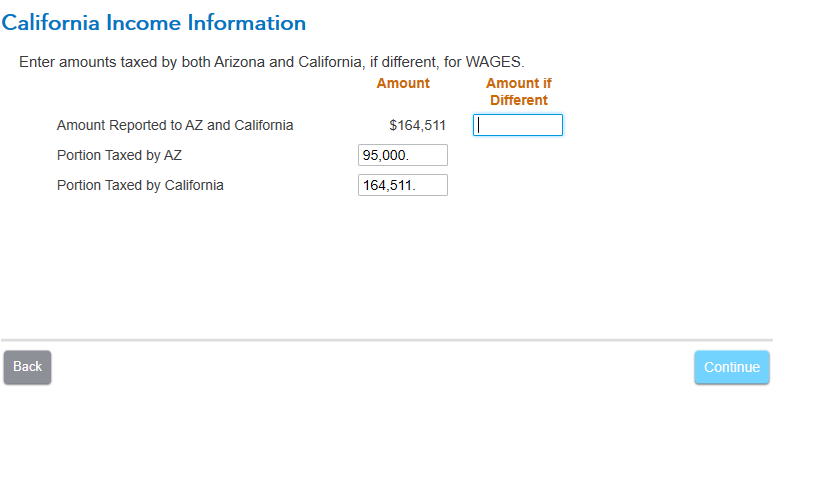Focus the Amount if Different input box
The height and width of the screenshot is (479, 827).
pos(517,125)
